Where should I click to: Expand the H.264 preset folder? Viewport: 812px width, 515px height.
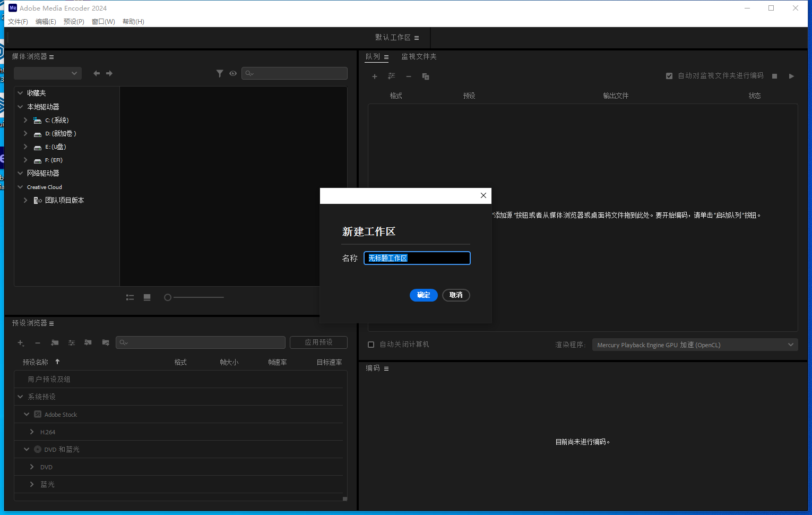click(32, 432)
